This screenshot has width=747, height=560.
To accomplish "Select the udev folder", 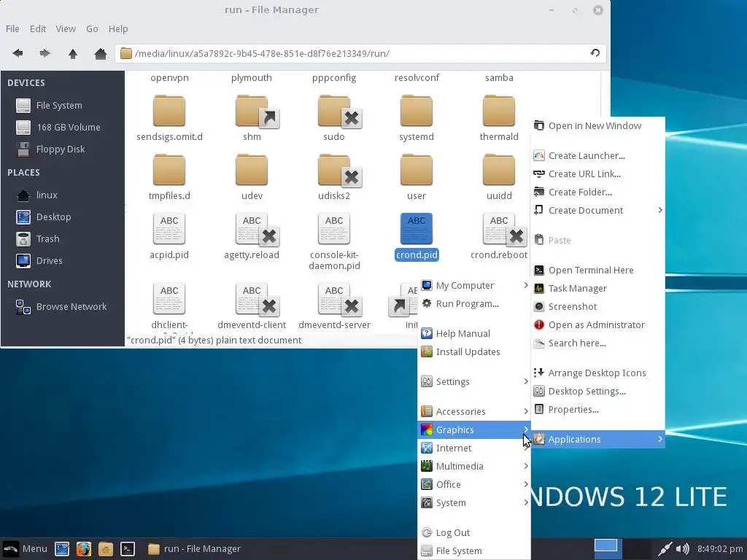I will [x=252, y=176].
